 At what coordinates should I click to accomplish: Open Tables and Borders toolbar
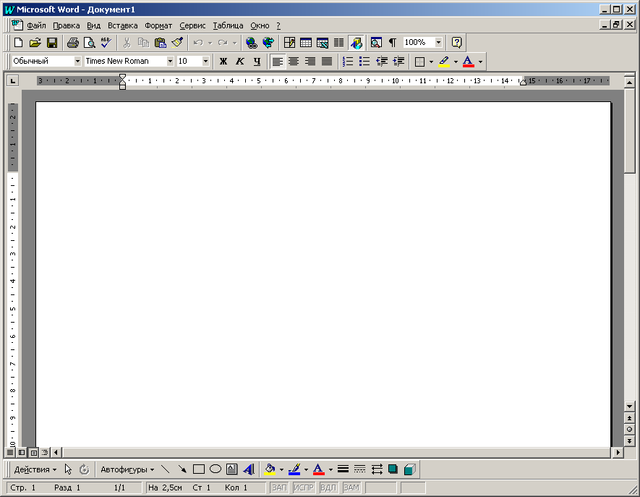289,42
